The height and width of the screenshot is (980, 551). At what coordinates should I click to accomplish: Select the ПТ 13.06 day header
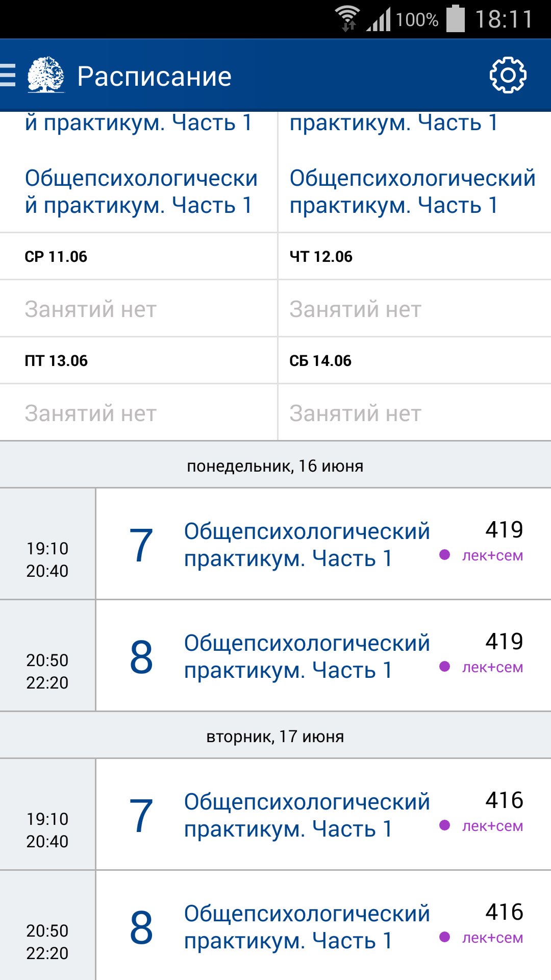coord(138,360)
